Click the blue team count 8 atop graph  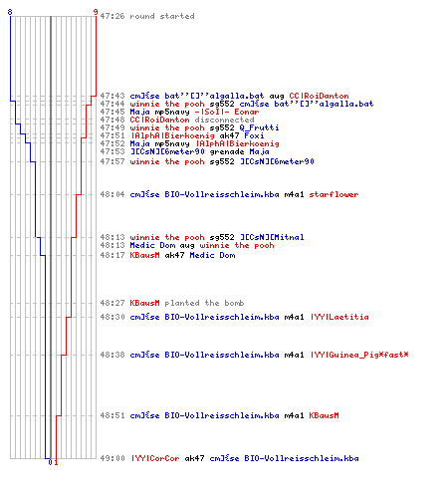pyautogui.click(x=10, y=12)
